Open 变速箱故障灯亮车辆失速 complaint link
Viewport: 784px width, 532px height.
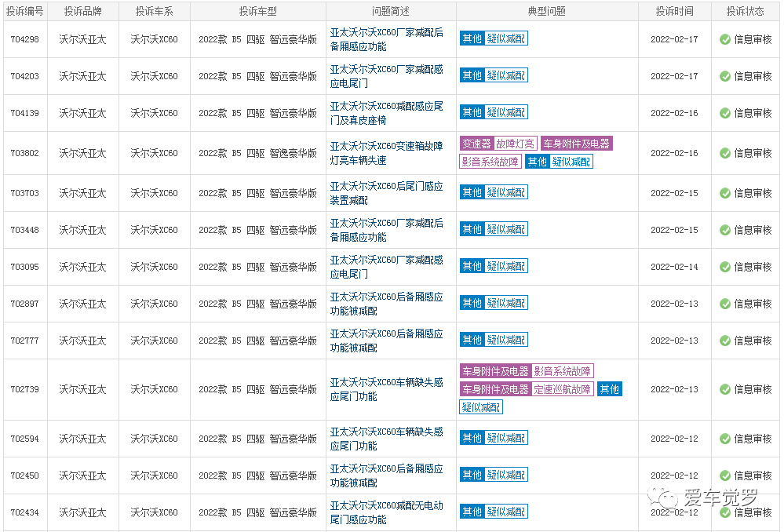tap(386, 154)
